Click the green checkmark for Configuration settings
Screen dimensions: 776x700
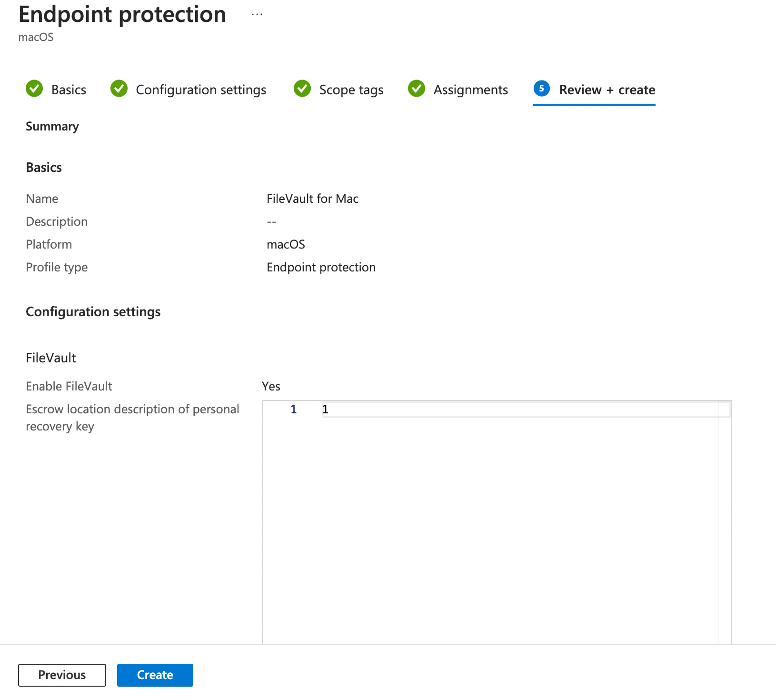(119, 89)
